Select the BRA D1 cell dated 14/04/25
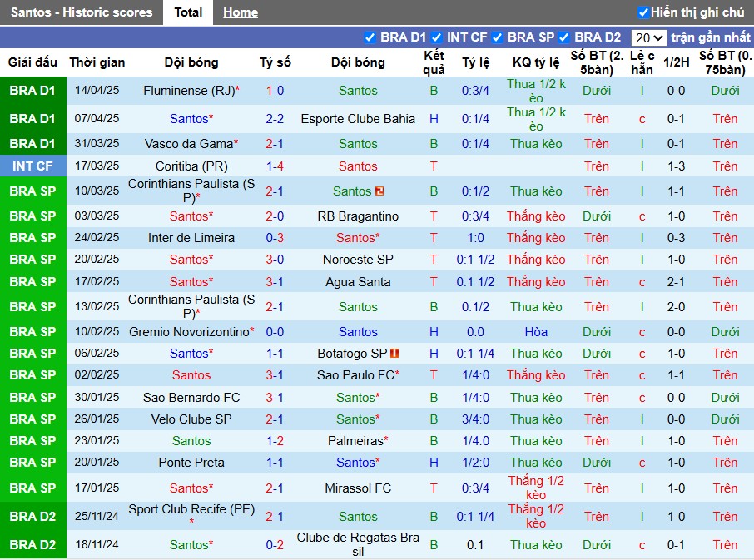The width and height of the screenshot is (754, 560). coord(32,91)
